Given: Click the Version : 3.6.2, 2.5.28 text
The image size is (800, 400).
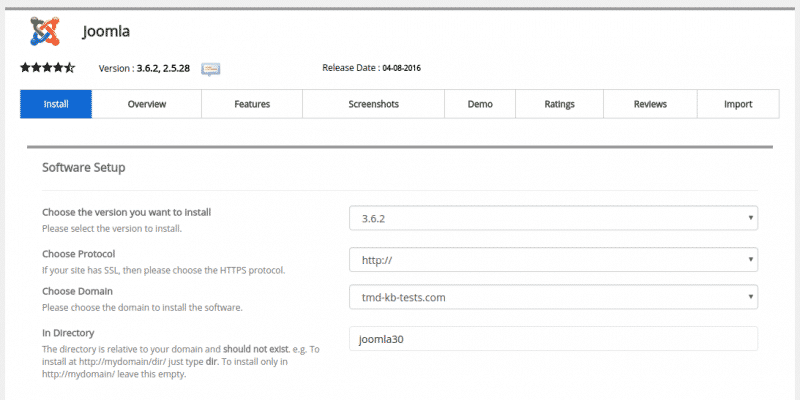Looking at the screenshot, I should [144, 68].
